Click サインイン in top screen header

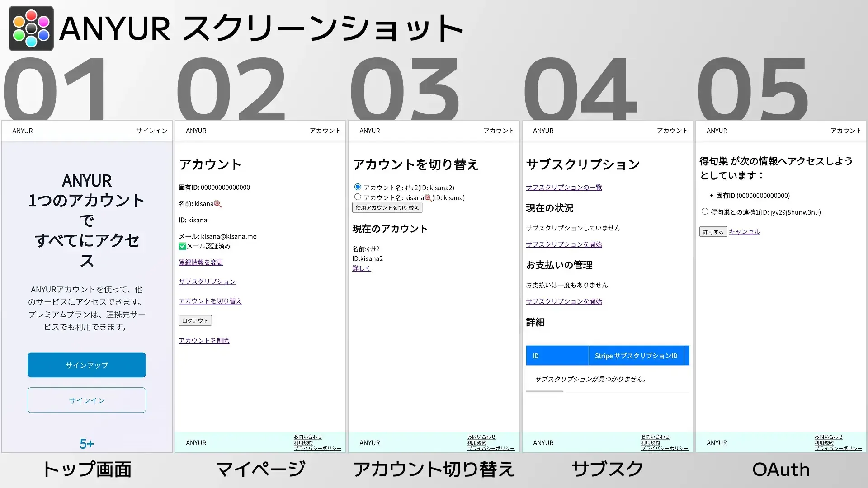152,131
